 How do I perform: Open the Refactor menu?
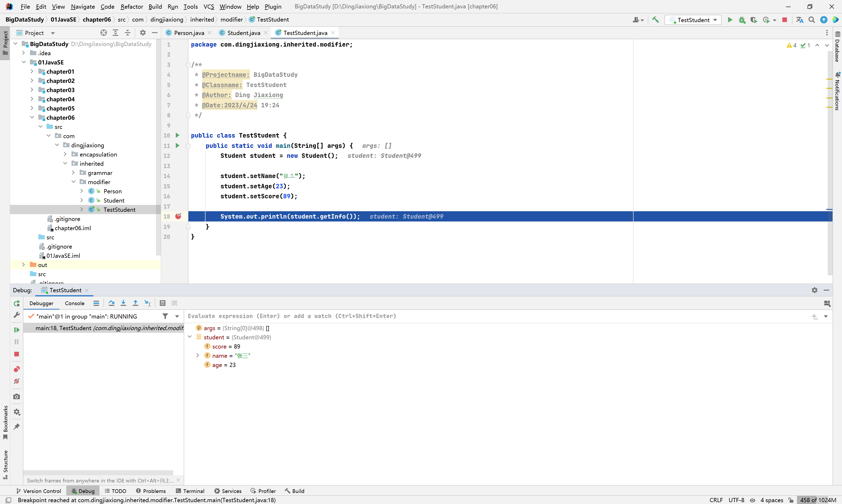132,7
